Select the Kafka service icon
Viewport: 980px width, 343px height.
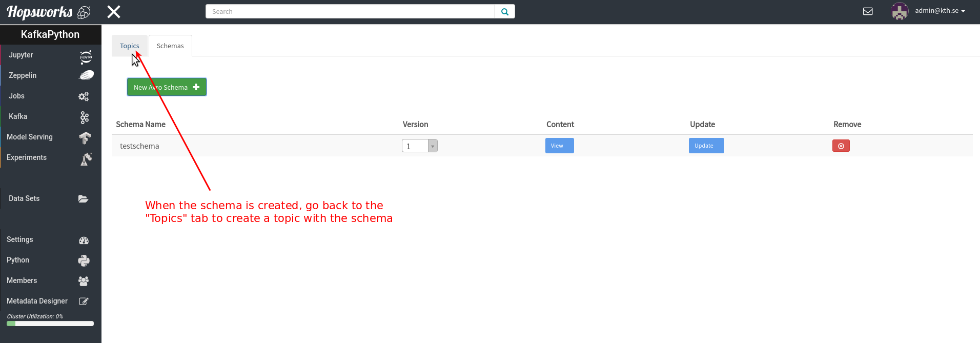(85, 117)
